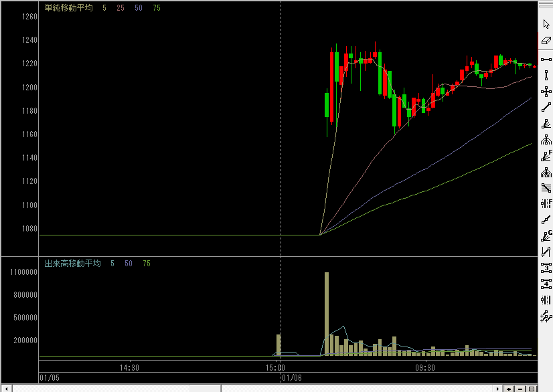Click the zoom-out minus button
553x392 pixels.
[521, 389]
